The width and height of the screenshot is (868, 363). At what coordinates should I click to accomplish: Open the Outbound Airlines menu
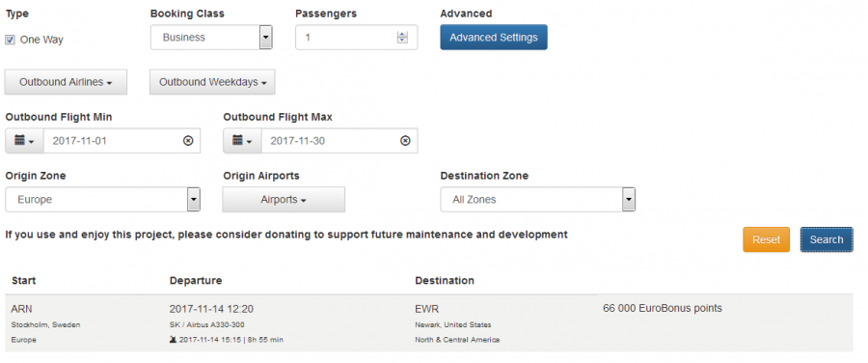point(66,82)
